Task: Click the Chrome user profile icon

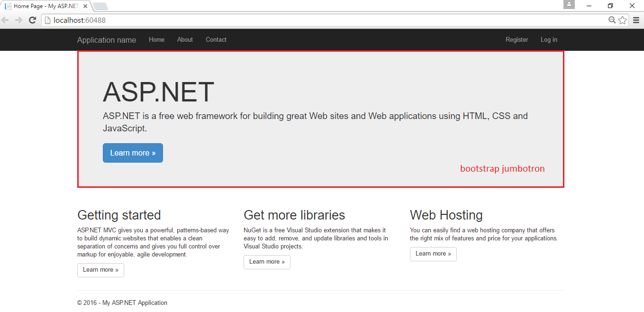Action: (569, 4)
